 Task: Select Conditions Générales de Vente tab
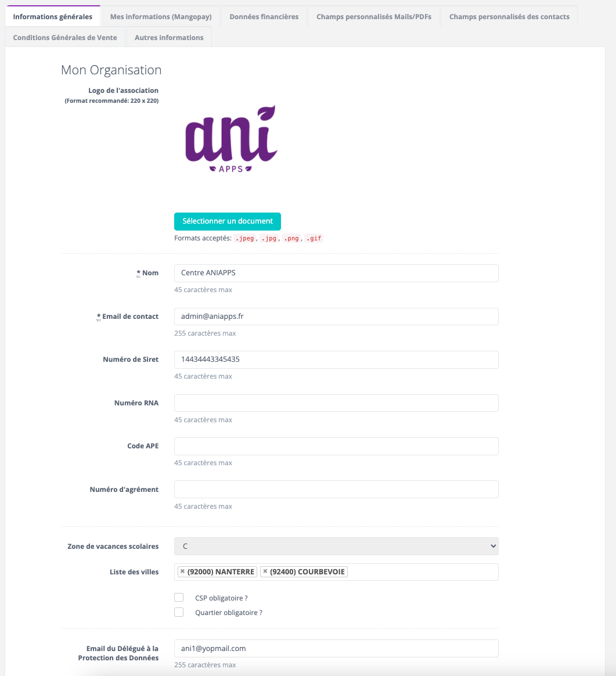pyautogui.click(x=65, y=38)
